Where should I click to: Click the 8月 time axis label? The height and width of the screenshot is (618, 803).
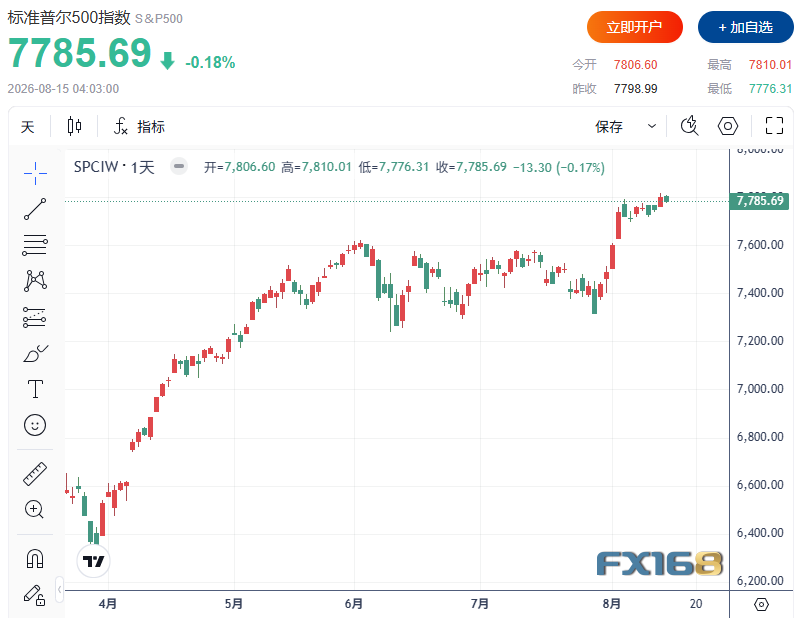612,604
